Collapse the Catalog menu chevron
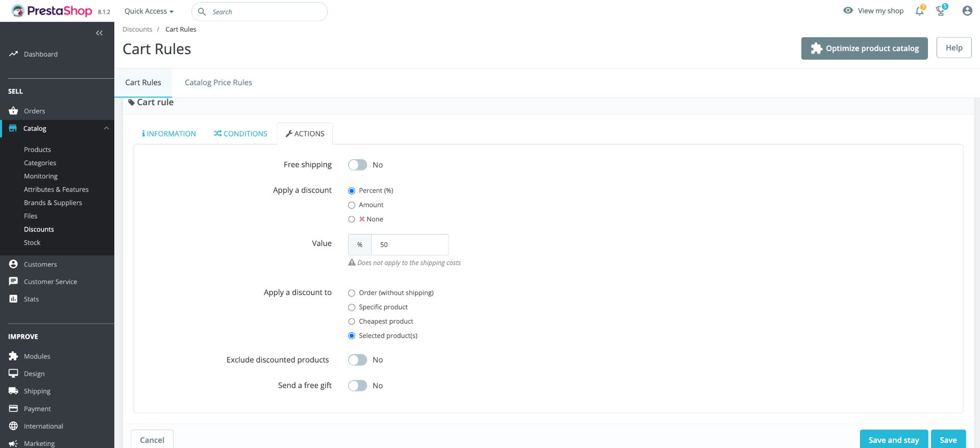The image size is (980, 448). 106,128
